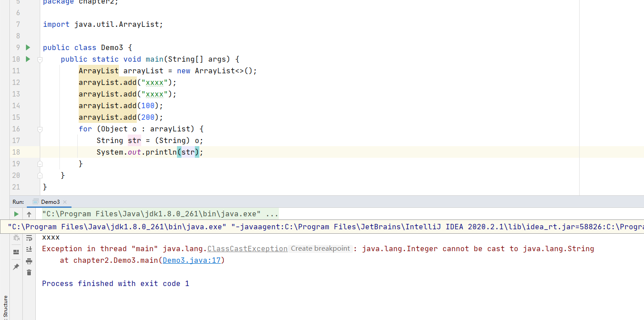Click run gutter icon beside class Demo3

point(28,47)
